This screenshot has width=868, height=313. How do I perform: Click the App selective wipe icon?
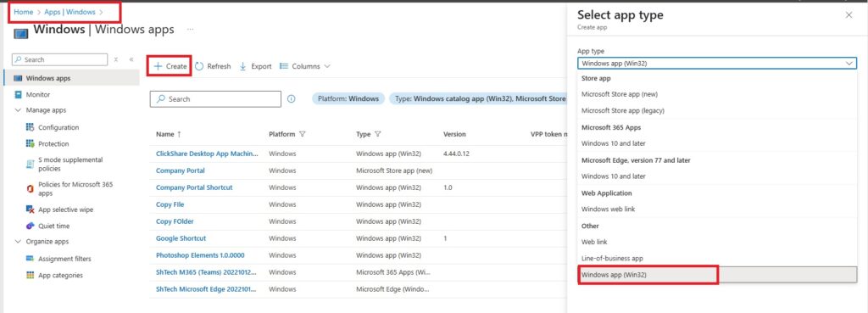[x=30, y=210]
